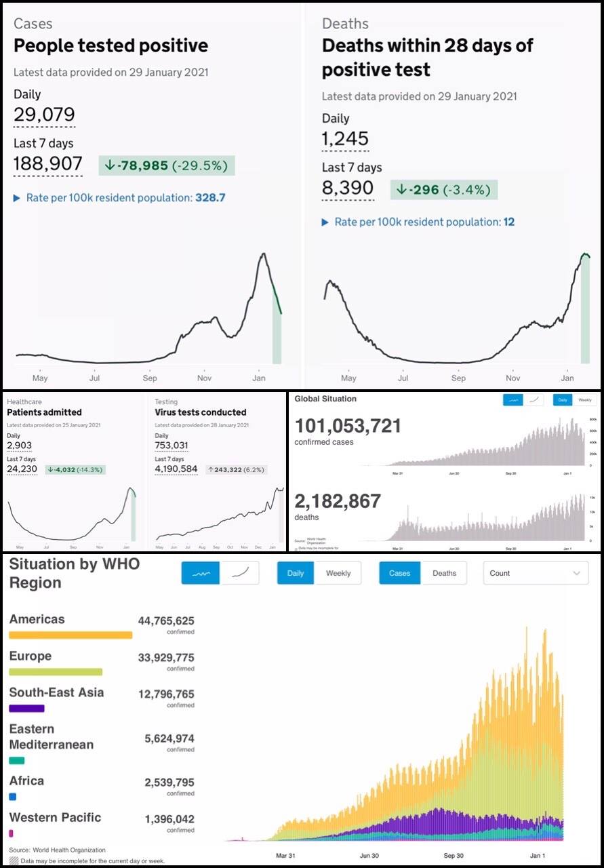The width and height of the screenshot is (604, 868).
Task: Click the orange Americas color bar
Action: point(71,635)
